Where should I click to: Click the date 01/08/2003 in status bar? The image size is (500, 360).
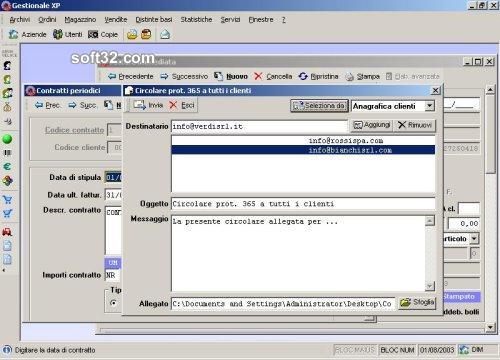pyautogui.click(x=437, y=350)
